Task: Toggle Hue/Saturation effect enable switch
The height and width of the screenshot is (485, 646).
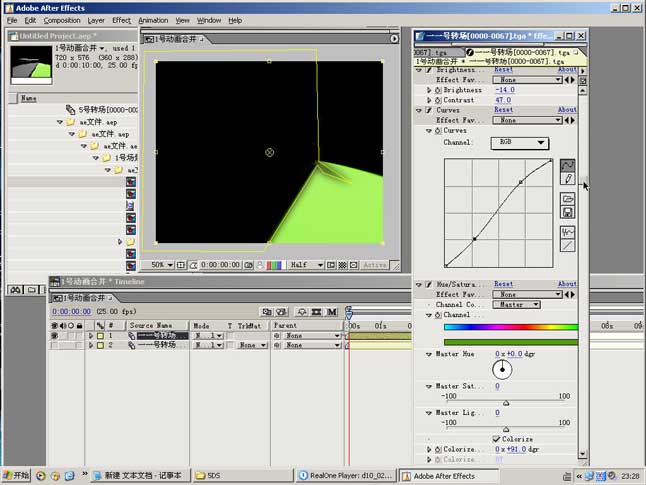Action: click(x=428, y=284)
